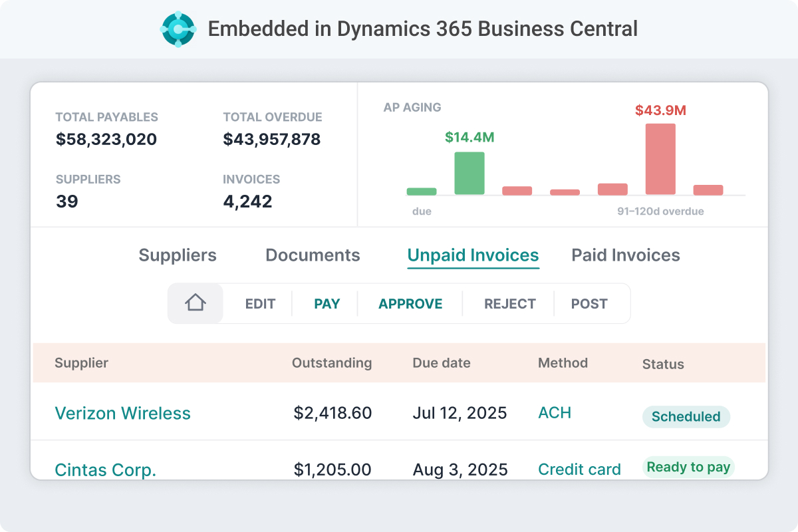
Task: Go to the Paid Invoices tab
Action: (x=626, y=255)
